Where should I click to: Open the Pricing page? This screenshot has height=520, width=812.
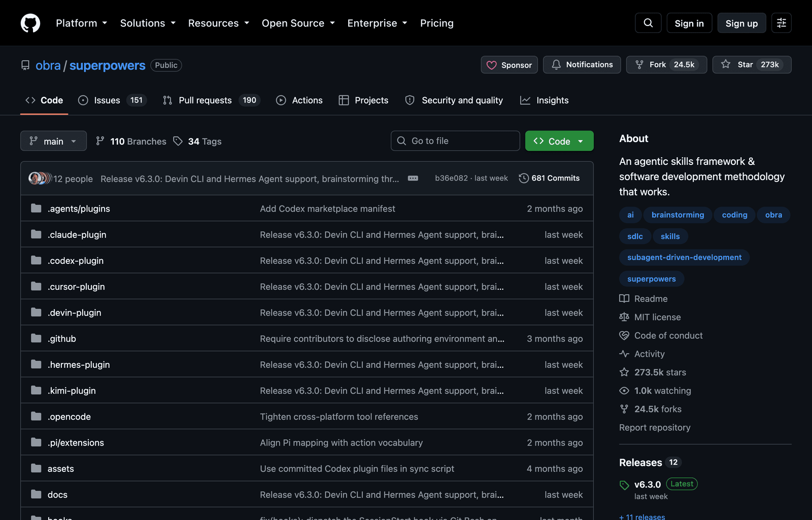pos(437,23)
